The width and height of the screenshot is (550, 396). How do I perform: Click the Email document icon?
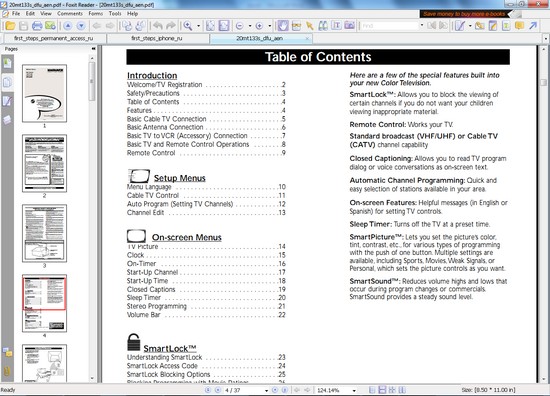coord(50,26)
